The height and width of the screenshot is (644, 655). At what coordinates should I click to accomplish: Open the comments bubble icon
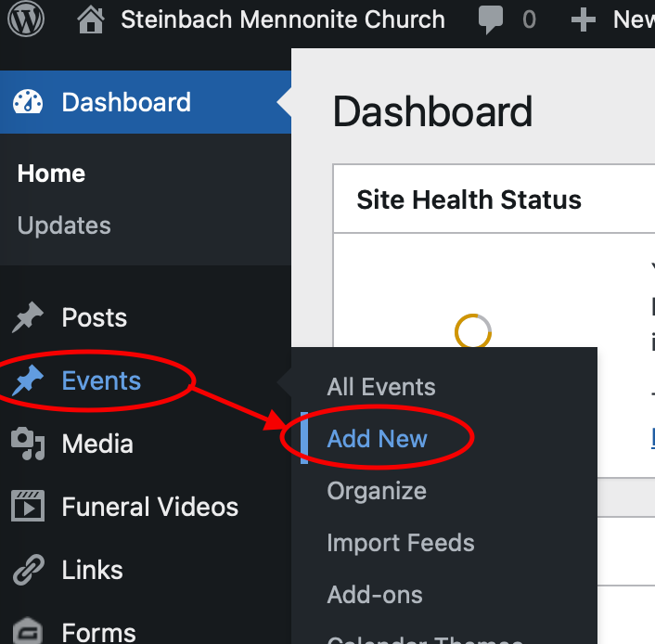pos(491,19)
